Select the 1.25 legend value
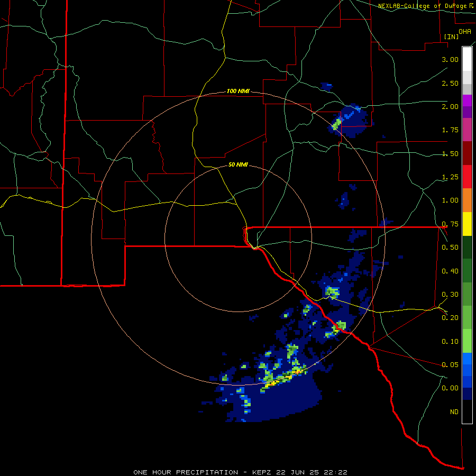The height and width of the screenshot is (476, 476). (x=450, y=177)
